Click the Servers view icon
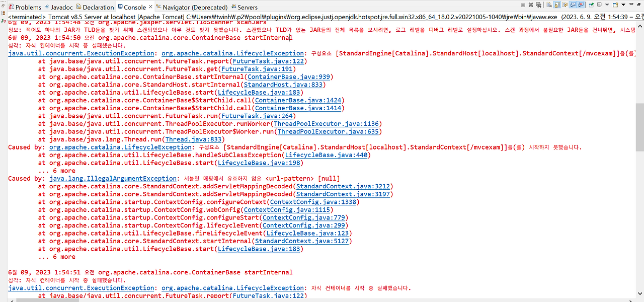The height and width of the screenshot is (302, 644). tap(233, 7)
